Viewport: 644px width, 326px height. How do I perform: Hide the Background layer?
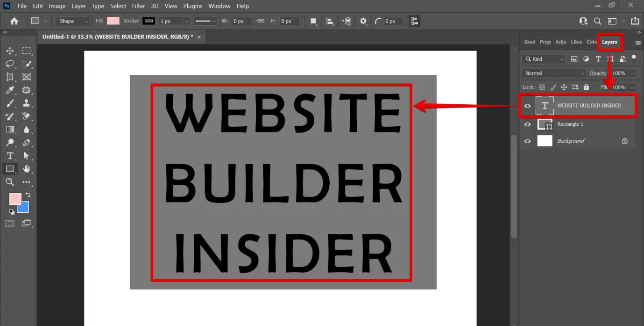tap(527, 141)
